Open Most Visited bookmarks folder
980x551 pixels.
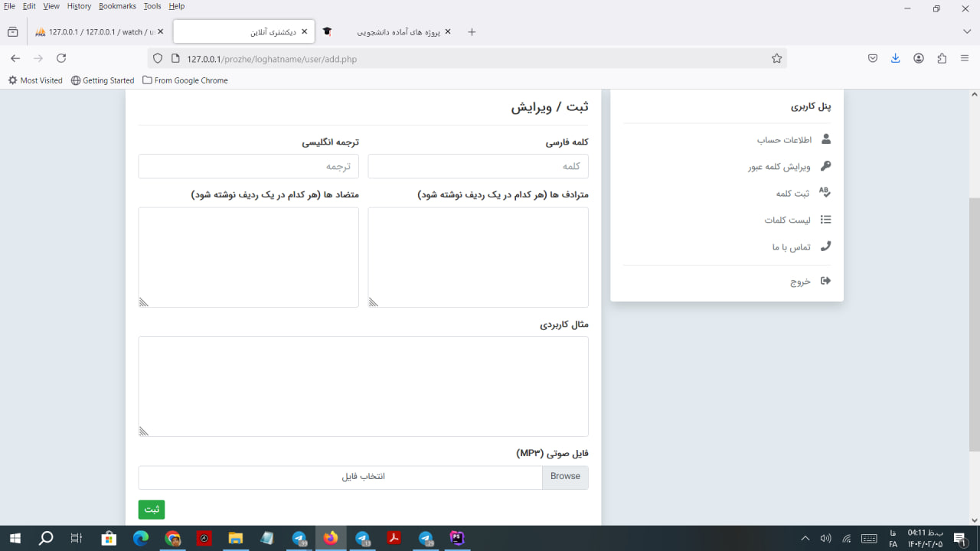(35, 80)
